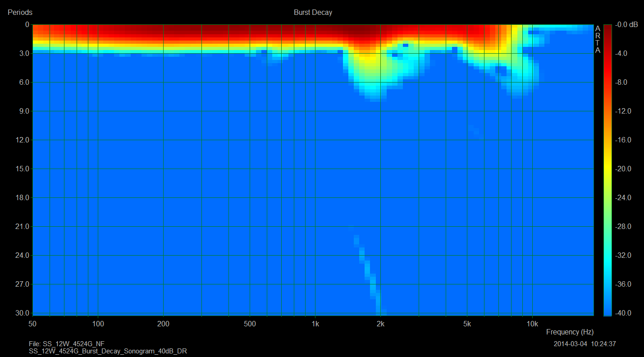644x357 pixels.
Task: Click the File: SS_12W_4524G_NF text
Action: click(67, 344)
